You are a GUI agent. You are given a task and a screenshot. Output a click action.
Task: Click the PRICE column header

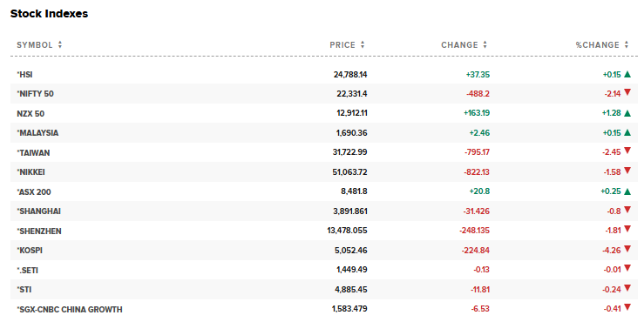[342, 44]
